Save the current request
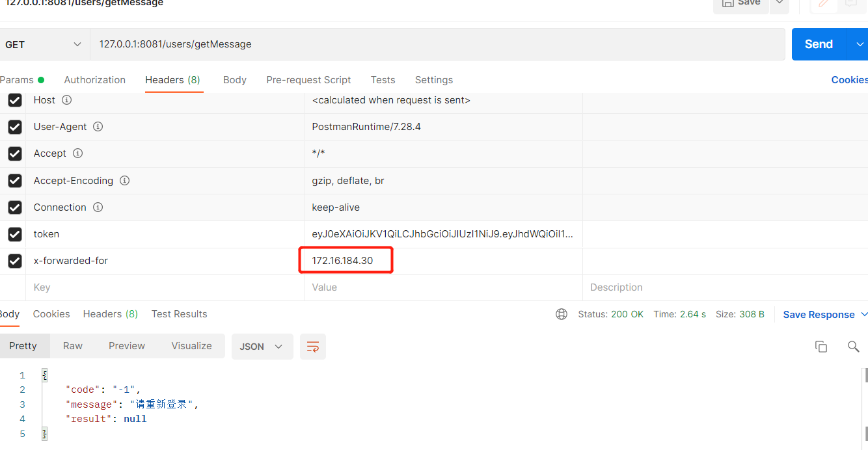 click(x=740, y=3)
